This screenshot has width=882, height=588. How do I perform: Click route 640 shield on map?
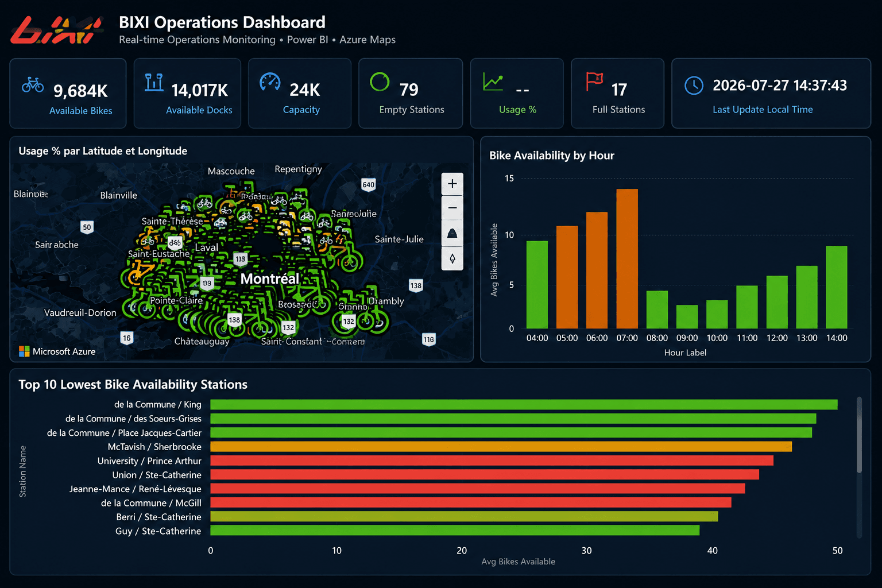pos(368,185)
